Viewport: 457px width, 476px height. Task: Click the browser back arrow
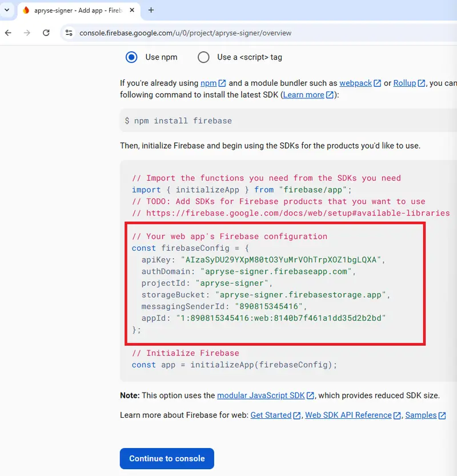tap(8, 33)
